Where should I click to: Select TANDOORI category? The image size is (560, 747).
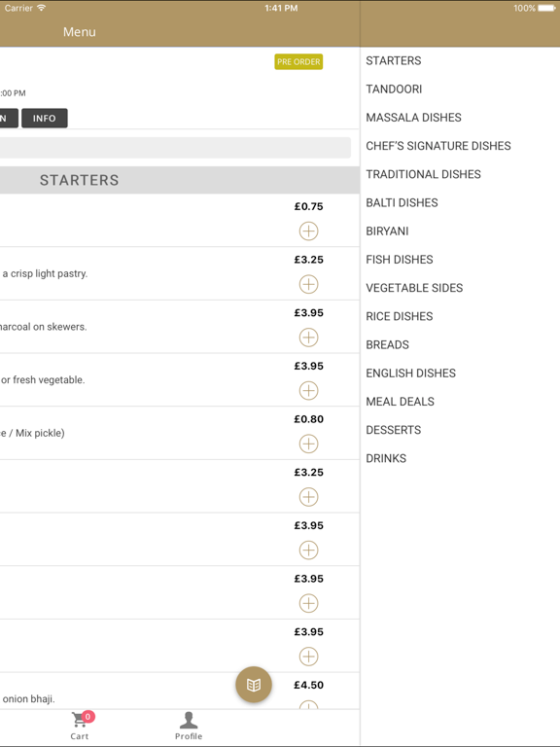(x=394, y=89)
